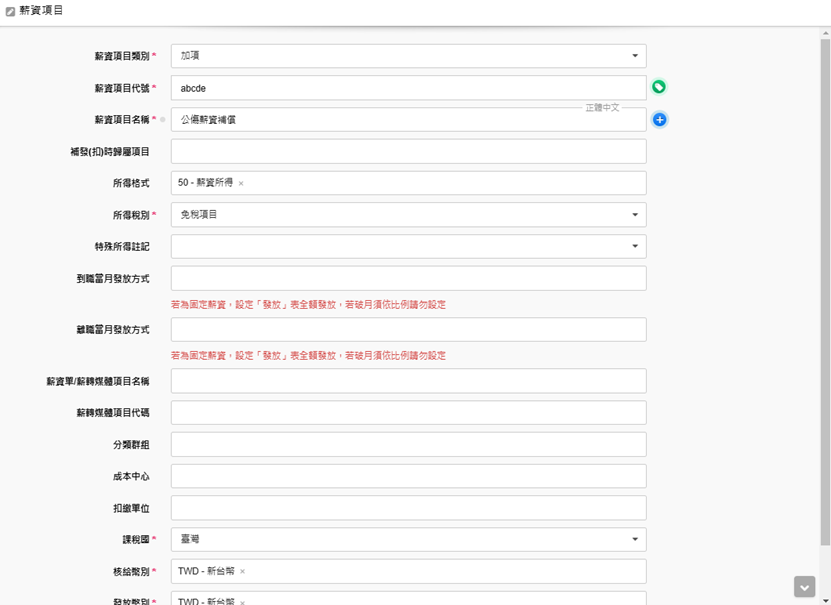Screen dimensions: 831x605
Task: Expand the 所得稅別 dropdown
Action: pyautogui.click(x=408, y=215)
